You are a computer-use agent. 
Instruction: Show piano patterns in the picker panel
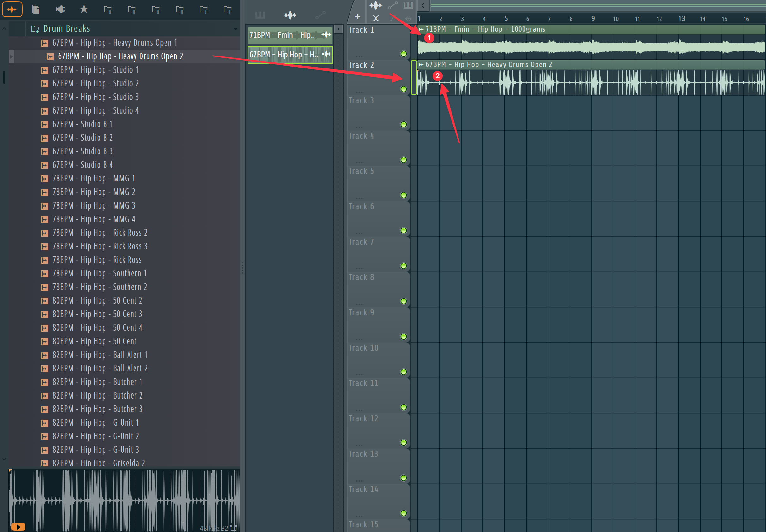(260, 15)
